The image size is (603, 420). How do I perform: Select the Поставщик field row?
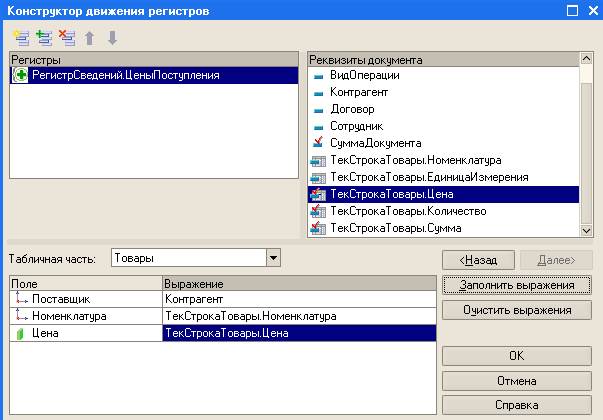point(58,298)
